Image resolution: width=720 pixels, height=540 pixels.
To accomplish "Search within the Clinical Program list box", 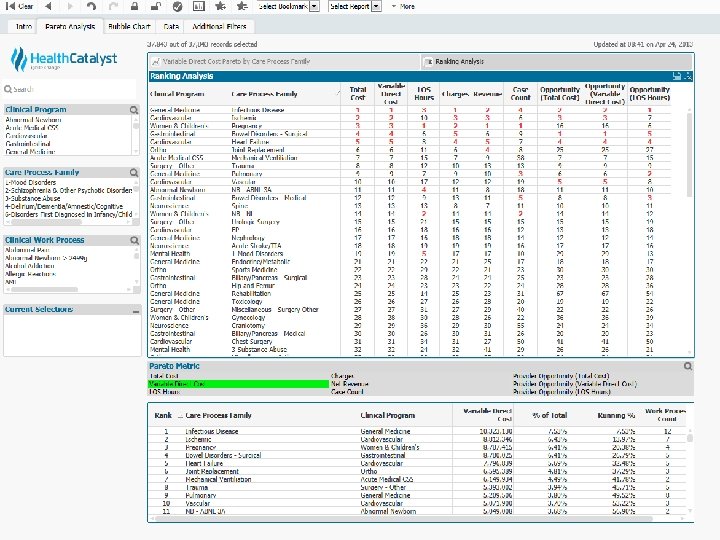I will point(134,110).
